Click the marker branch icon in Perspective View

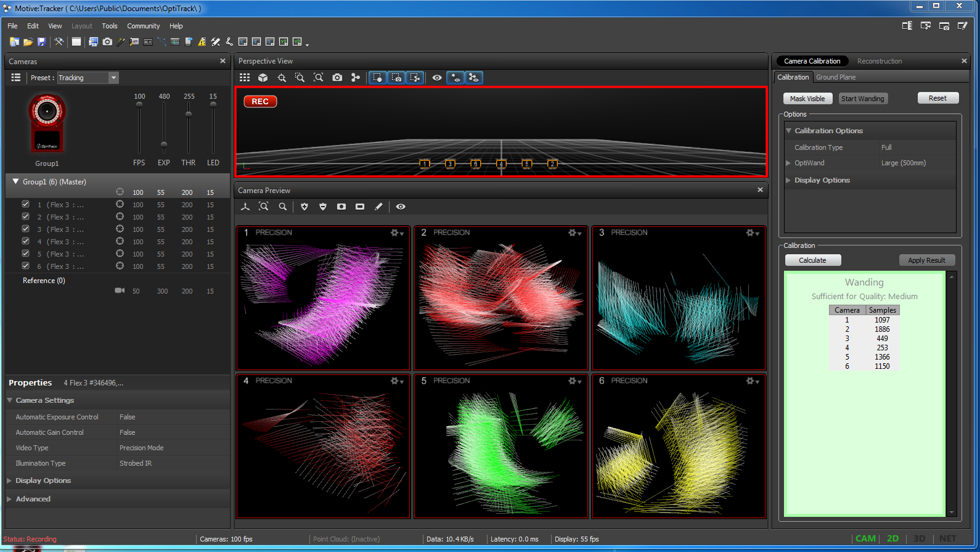(356, 78)
